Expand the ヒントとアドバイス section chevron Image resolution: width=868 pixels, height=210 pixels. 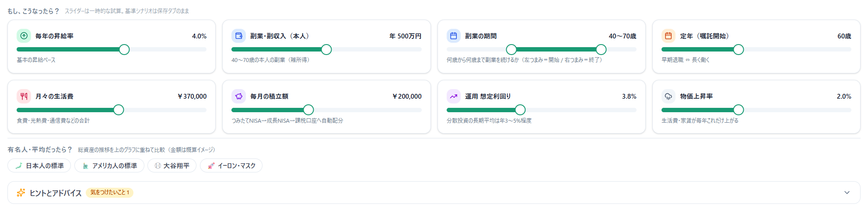[847, 193]
